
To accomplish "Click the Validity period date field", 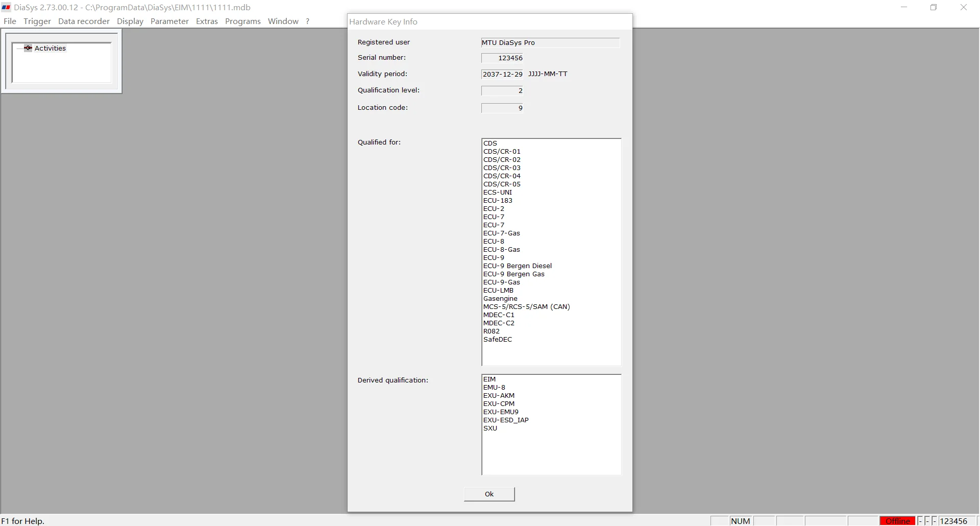I will (502, 74).
